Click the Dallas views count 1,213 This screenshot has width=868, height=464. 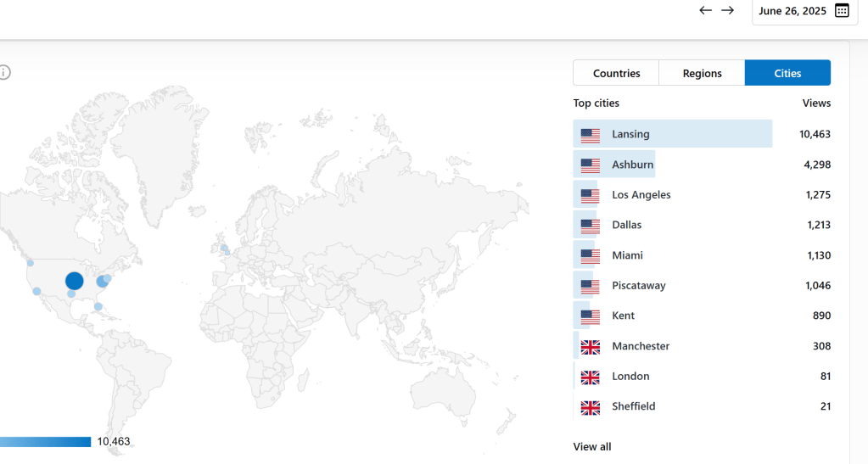[818, 226]
